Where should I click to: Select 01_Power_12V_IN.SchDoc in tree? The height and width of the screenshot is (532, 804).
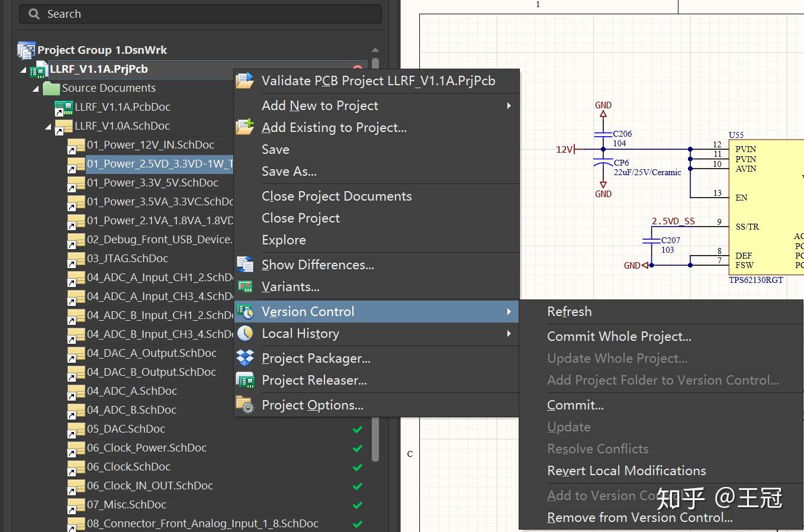tap(150, 144)
